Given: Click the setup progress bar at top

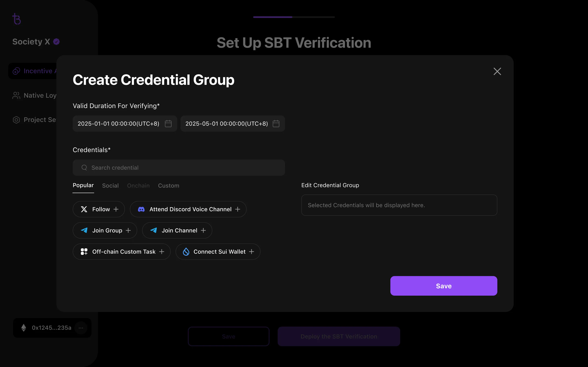Looking at the screenshot, I should (294, 17).
